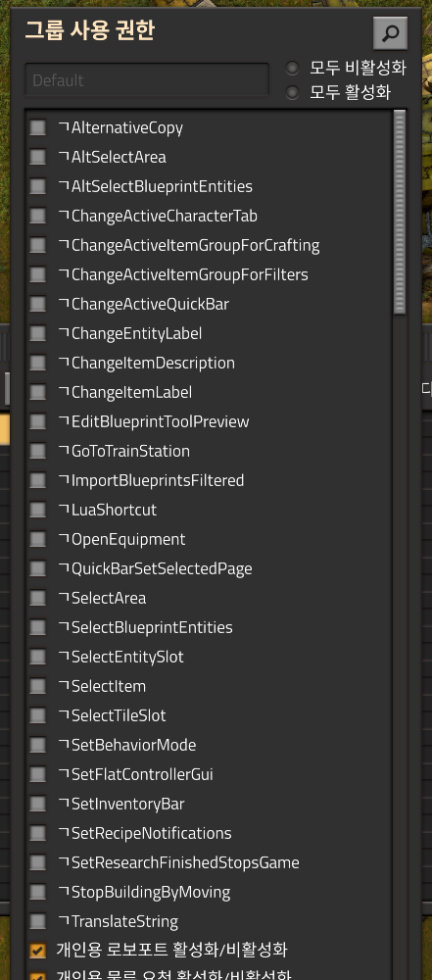The image size is (432, 980).
Task: Toggle the ChangeActiveCharacterTab checkbox
Action: pos(38,216)
